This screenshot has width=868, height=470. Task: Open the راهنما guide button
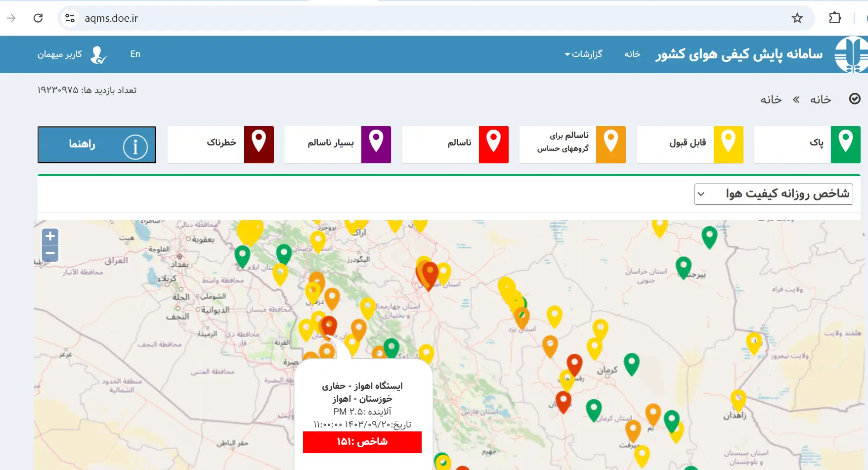click(x=97, y=144)
